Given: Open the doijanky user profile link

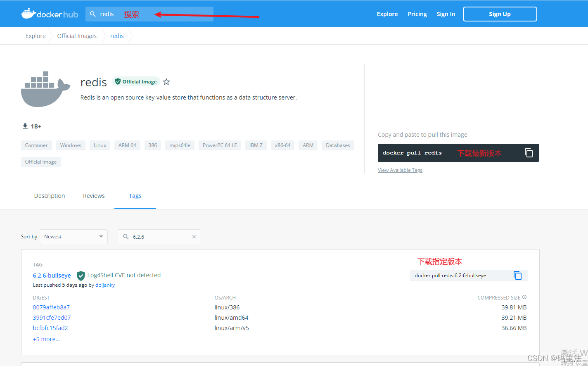Looking at the screenshot, I should [105, 285].
